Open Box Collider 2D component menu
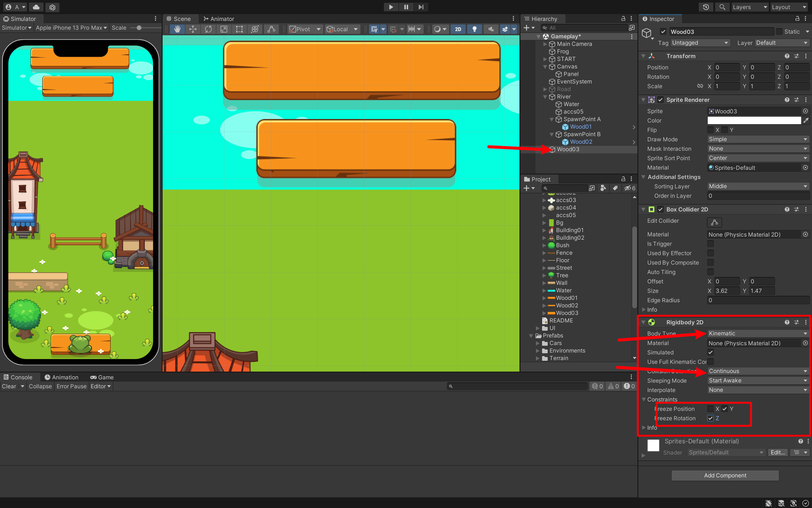The height and width of the screenshot is (508, 812). point(806,209)
